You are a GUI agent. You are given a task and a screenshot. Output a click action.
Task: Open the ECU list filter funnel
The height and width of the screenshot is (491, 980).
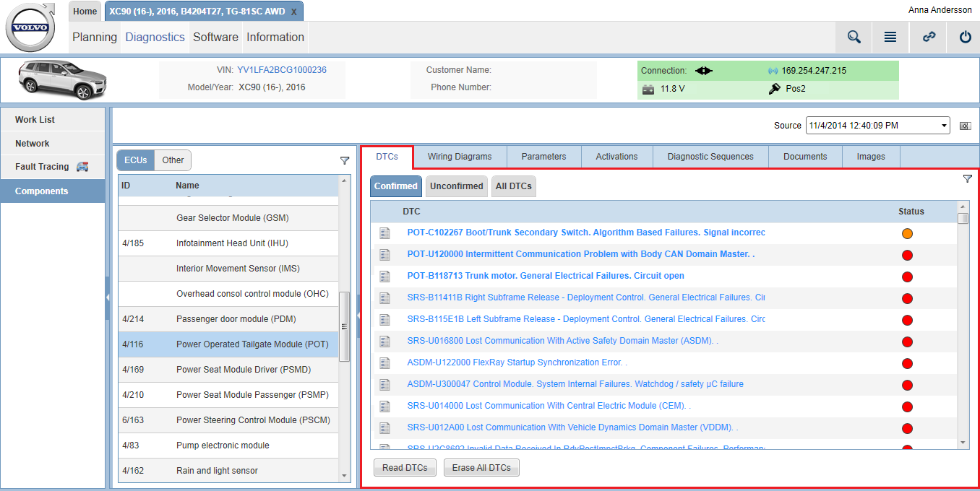[x=345, y=160]
